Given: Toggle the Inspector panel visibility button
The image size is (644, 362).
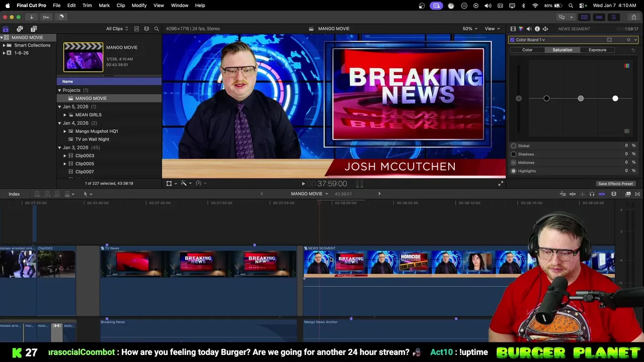Looking at the screenshot, I should [x=613, y=17].
